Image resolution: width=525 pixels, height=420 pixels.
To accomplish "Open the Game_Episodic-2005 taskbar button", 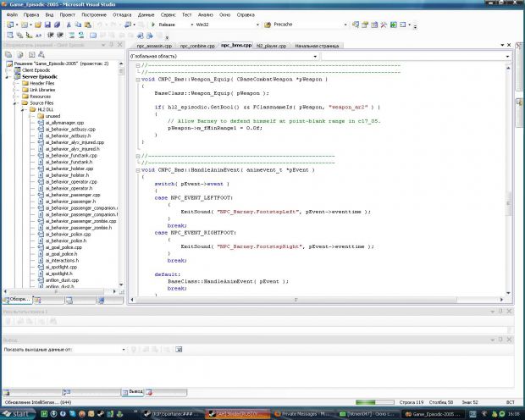I will [434, 414].
